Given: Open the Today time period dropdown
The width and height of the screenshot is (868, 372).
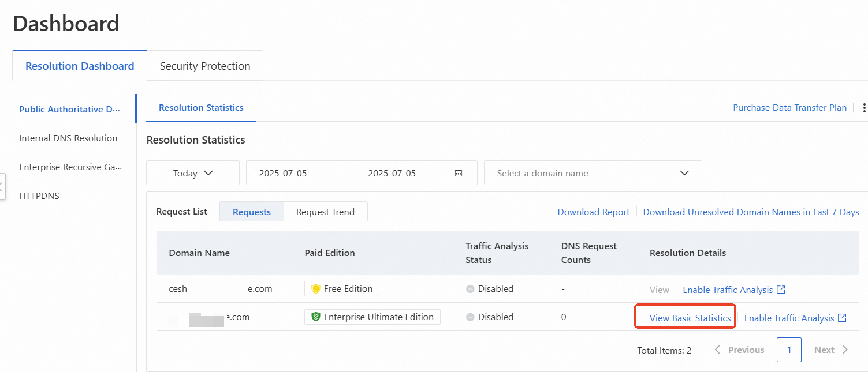Looking at the screenshot, I should click(192, 172).
